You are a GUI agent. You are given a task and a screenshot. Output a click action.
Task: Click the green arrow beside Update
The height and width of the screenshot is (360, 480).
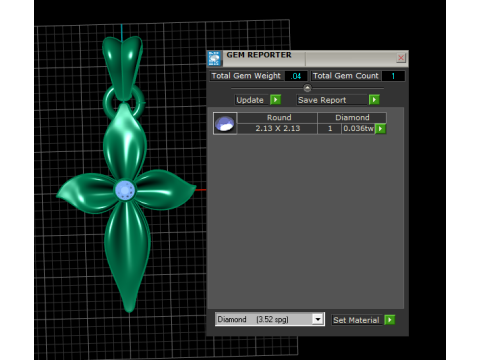(275, 100)
